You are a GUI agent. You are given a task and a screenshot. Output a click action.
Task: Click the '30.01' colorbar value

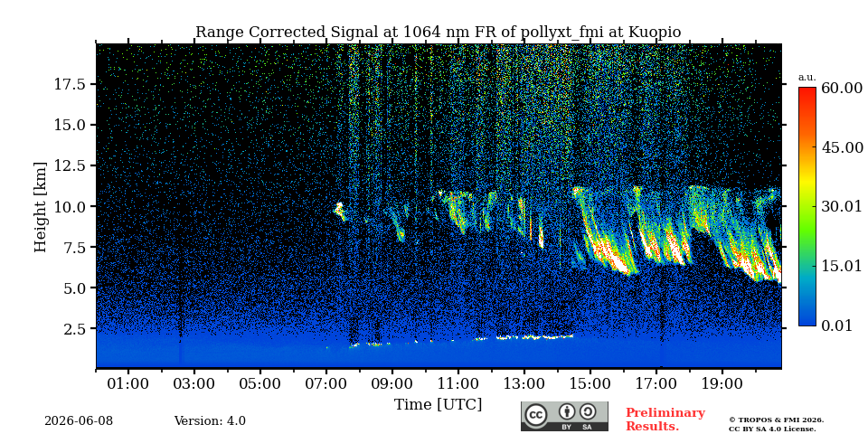[842, 206]
